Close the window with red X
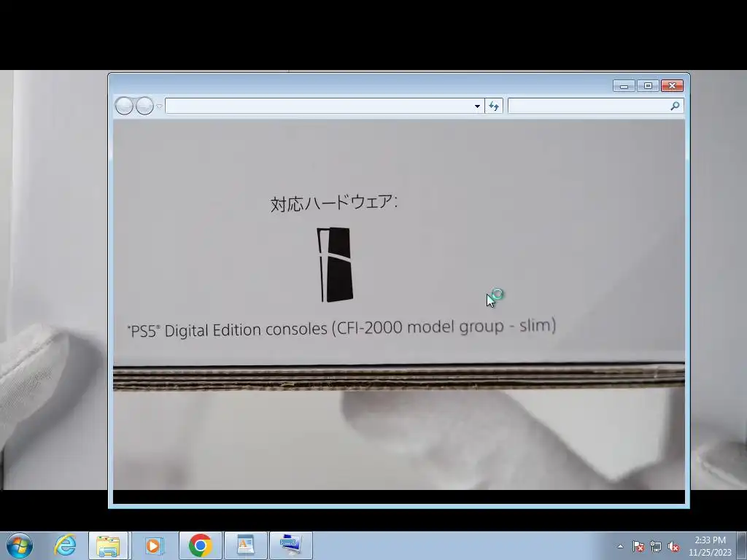The height and width of the screenshot is (560, 747). (x=672, y=86)
